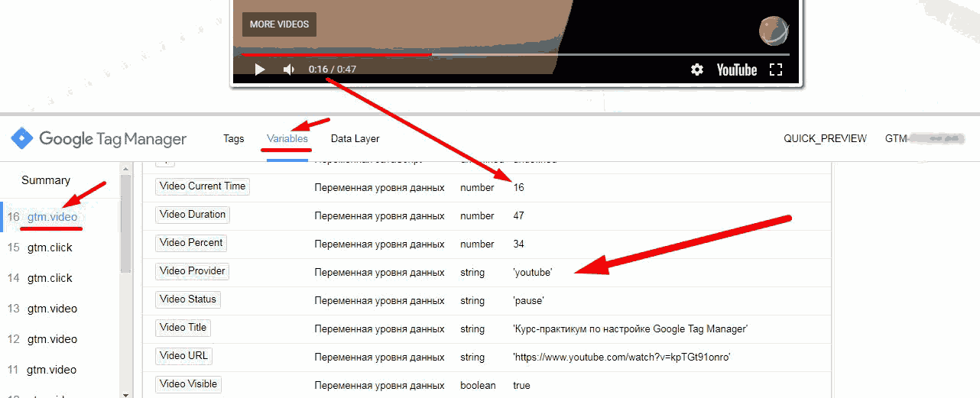Click the Video Percent value 34
This screenshot has height=398, width=980.
click(519, 244)
